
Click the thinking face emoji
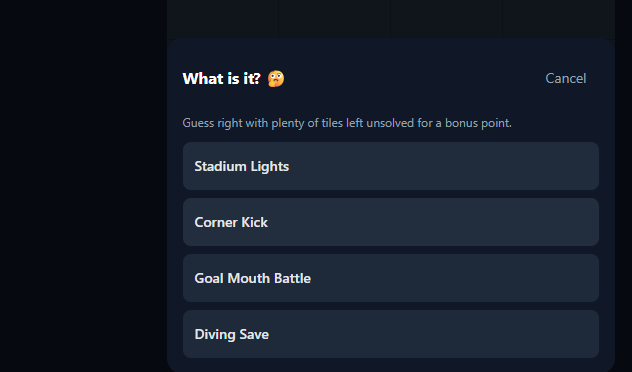[276, 79]
